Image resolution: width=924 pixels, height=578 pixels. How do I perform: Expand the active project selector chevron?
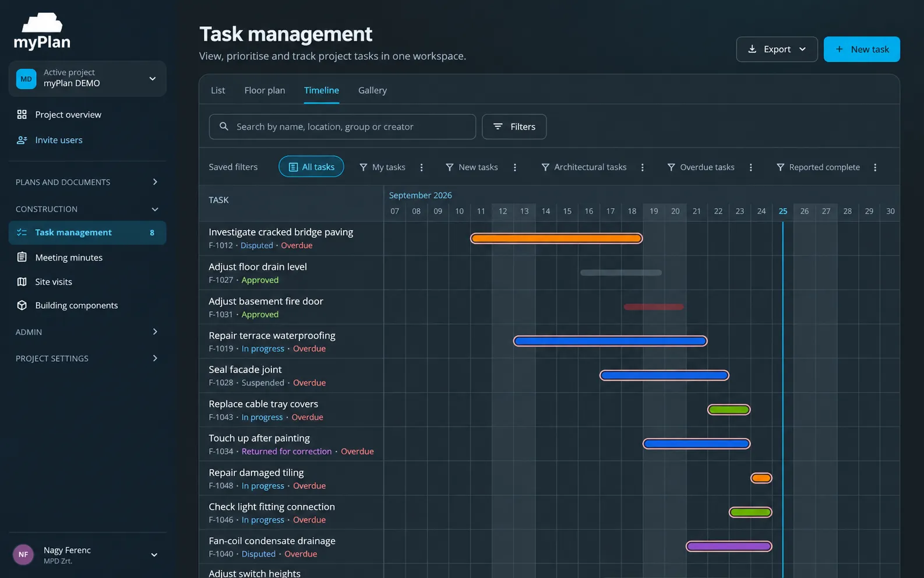153,79
